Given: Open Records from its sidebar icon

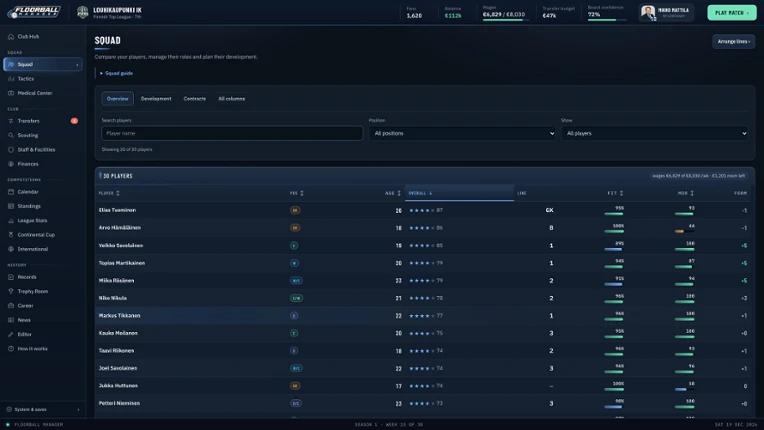Looking at the screenshot, I should tap(11, 277).
